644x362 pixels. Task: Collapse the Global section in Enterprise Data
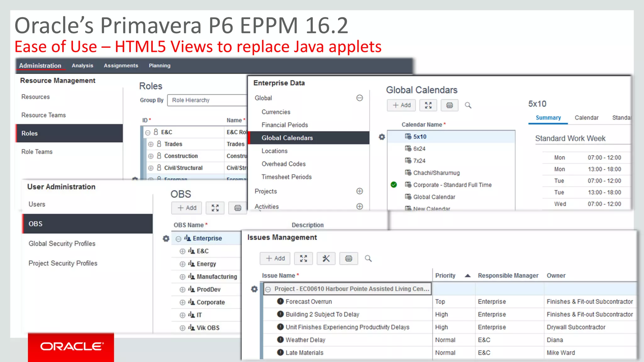[360, 98]
